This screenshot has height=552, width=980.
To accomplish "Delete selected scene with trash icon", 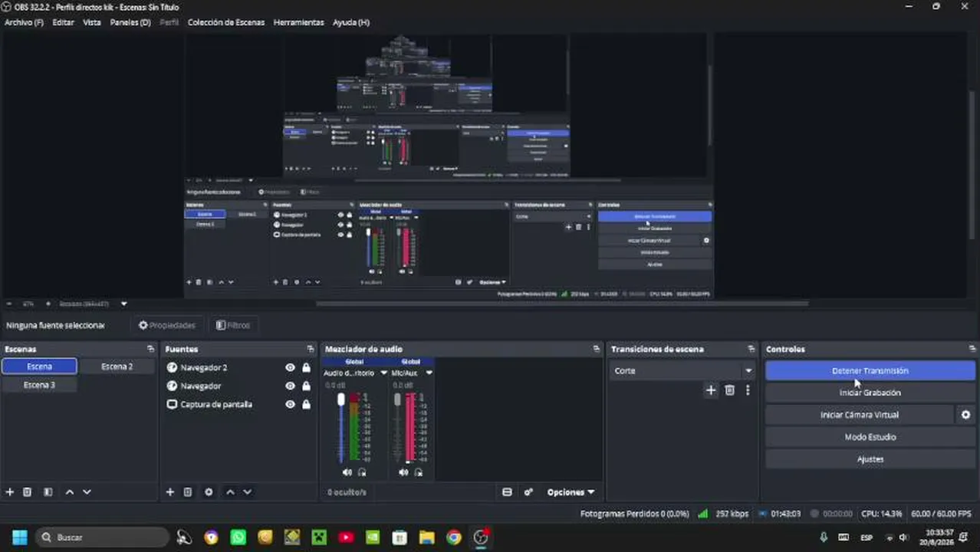I will click(x=28, y=492).
